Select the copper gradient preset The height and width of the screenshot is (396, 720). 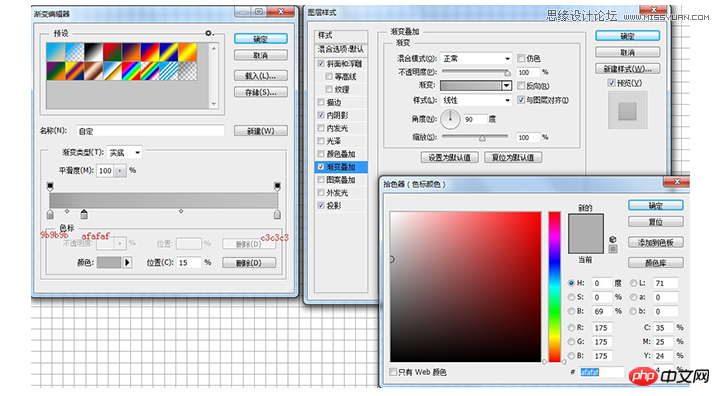93,71
